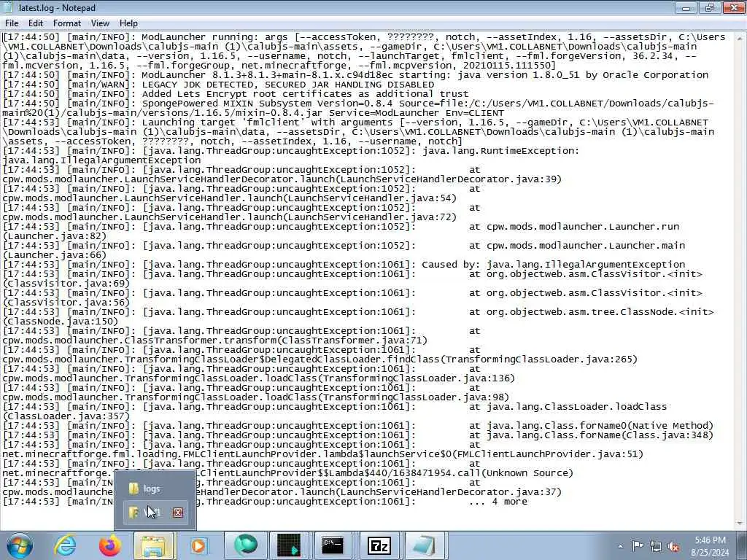Image resolution: width=747 pixels, height=560 pixels.
Task: Switch to the Command Prompt taskbar window
Action: pos(332,545)
